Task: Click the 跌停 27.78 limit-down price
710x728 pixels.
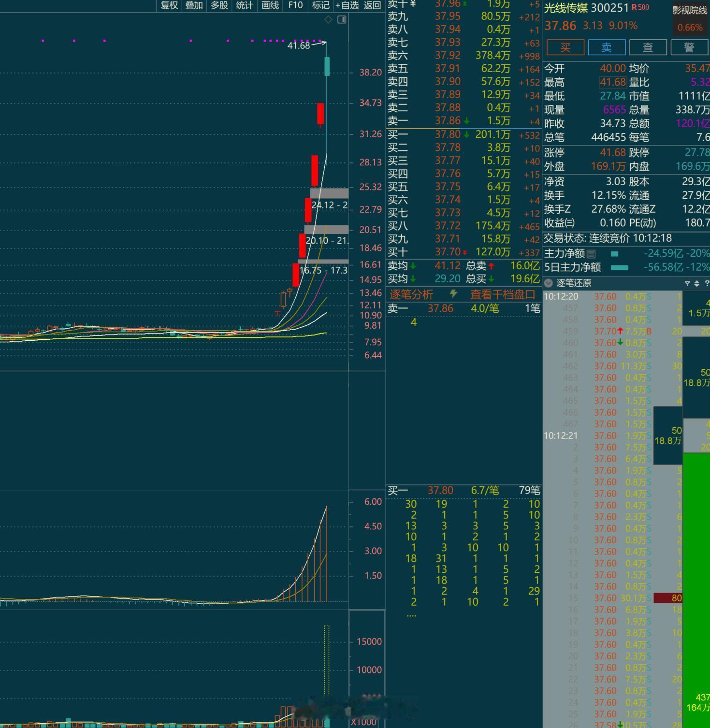Action: pos(697,152)
